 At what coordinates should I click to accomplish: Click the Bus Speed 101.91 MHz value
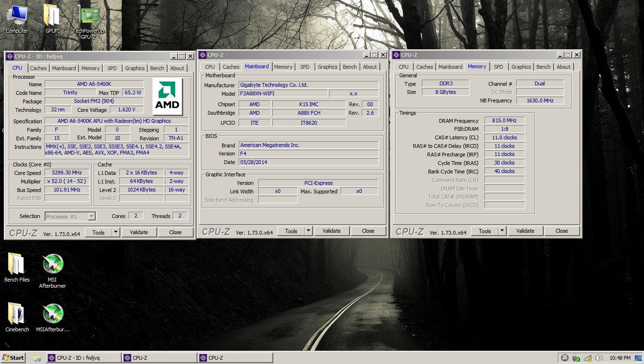67,190
